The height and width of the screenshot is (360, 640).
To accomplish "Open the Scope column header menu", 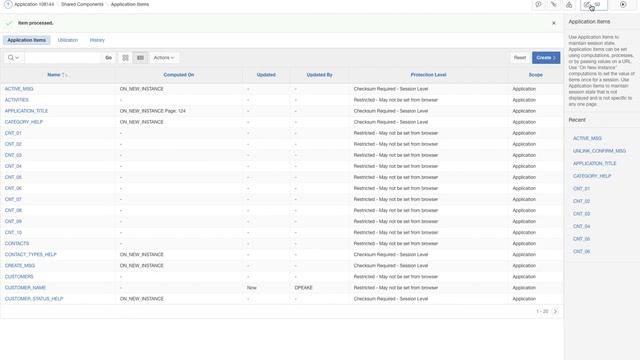I will tap(536, 75).
